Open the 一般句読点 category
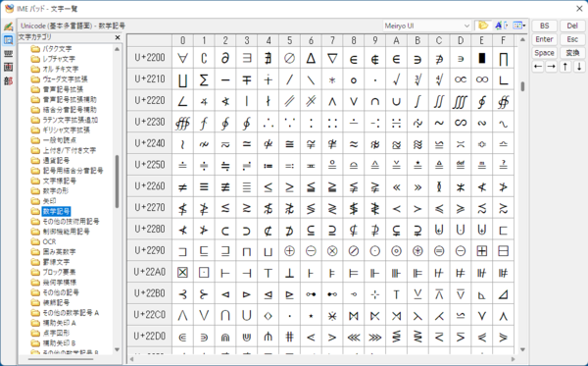The width and height of the screenshot is (588, 366). click(59, 140)
